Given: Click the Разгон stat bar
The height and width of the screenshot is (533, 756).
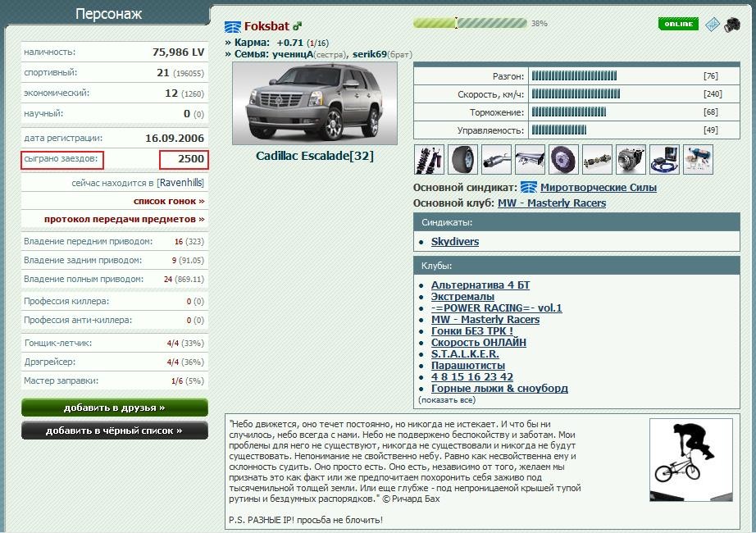Looking at the screenshot, I should (574, 75).
